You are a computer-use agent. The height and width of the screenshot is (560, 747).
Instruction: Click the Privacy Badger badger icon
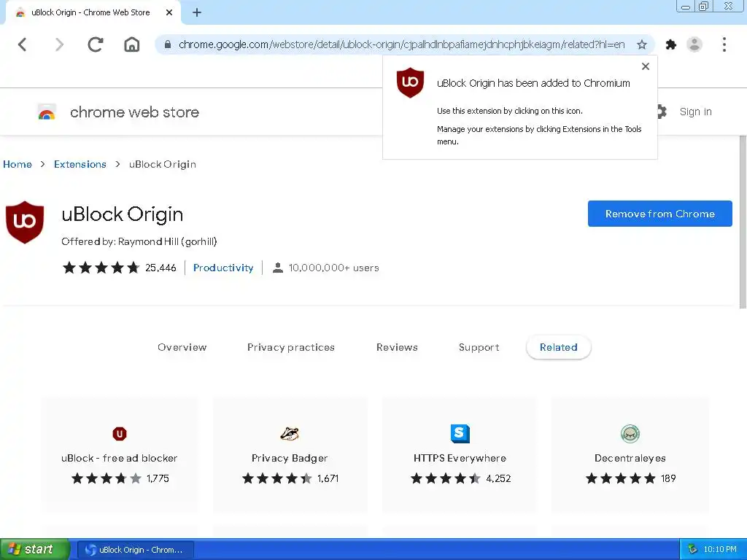click(x=290, y=434)
